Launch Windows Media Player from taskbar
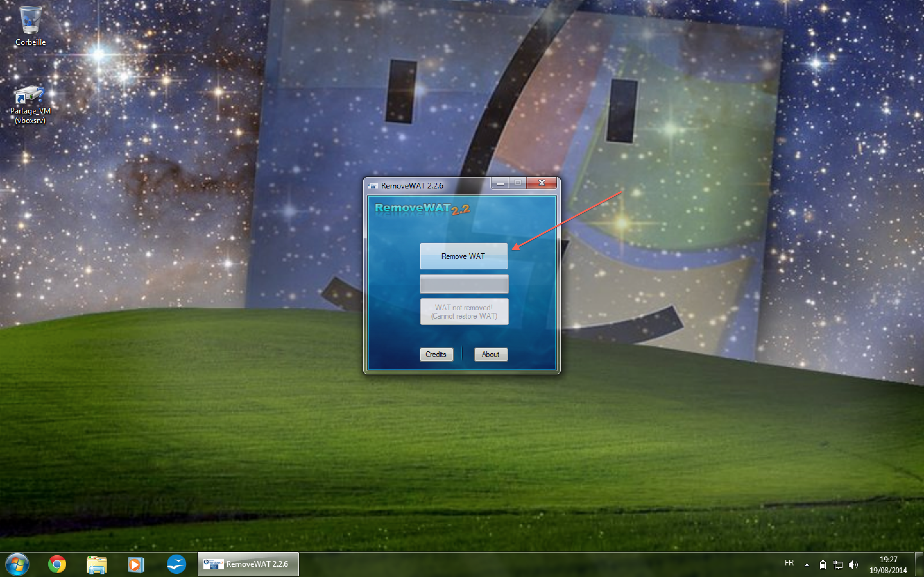The height and width of the screenshot is (577, 924). pyautogui.click(x=135, y=564)
